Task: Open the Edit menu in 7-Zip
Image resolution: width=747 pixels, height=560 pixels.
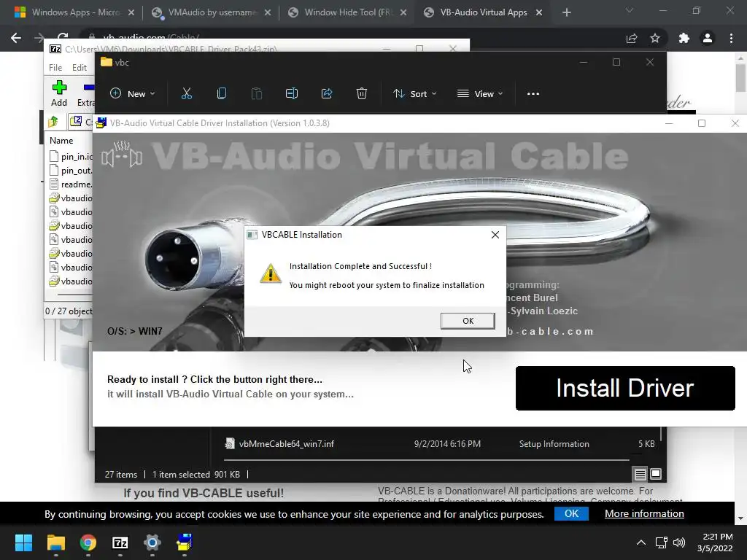Action: click(79, 68)
